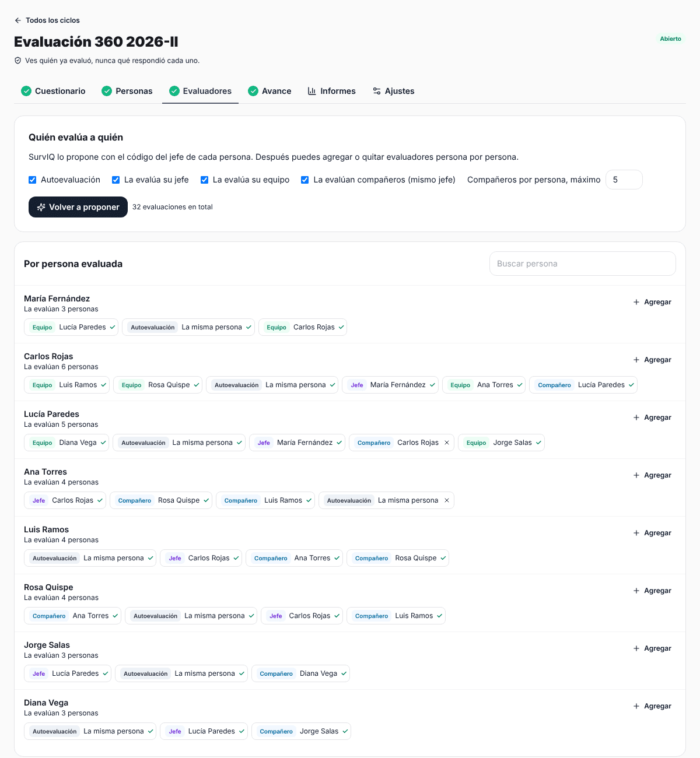Click the Luis Ramos person name heading
Image resolution: width=700 pixels, height=758 pixels.
point(47,529)
